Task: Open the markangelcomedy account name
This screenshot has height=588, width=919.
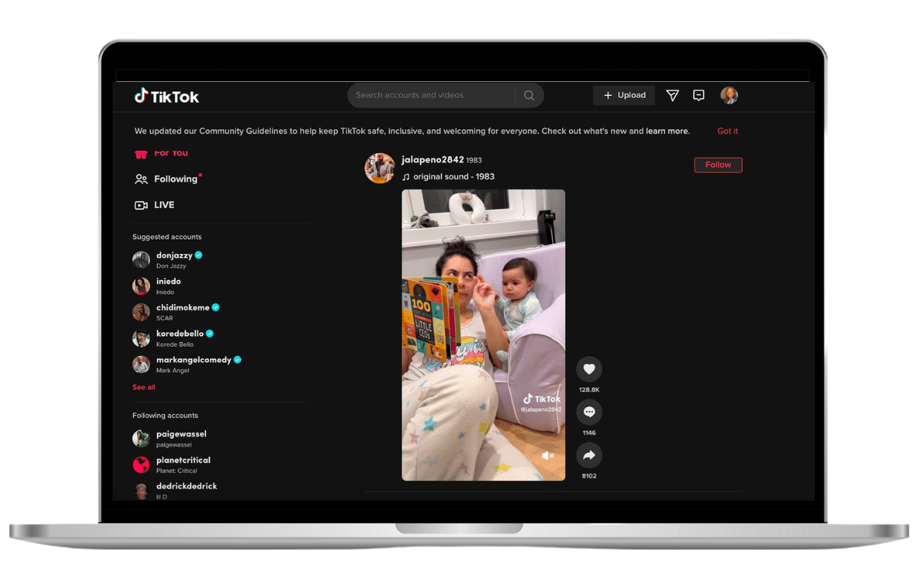Action: coord(194,359)
